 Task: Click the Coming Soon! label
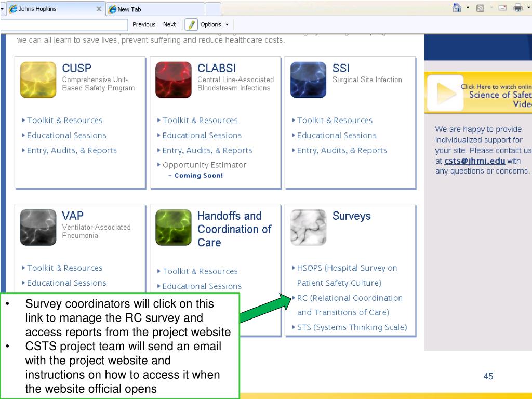point(198,176)
